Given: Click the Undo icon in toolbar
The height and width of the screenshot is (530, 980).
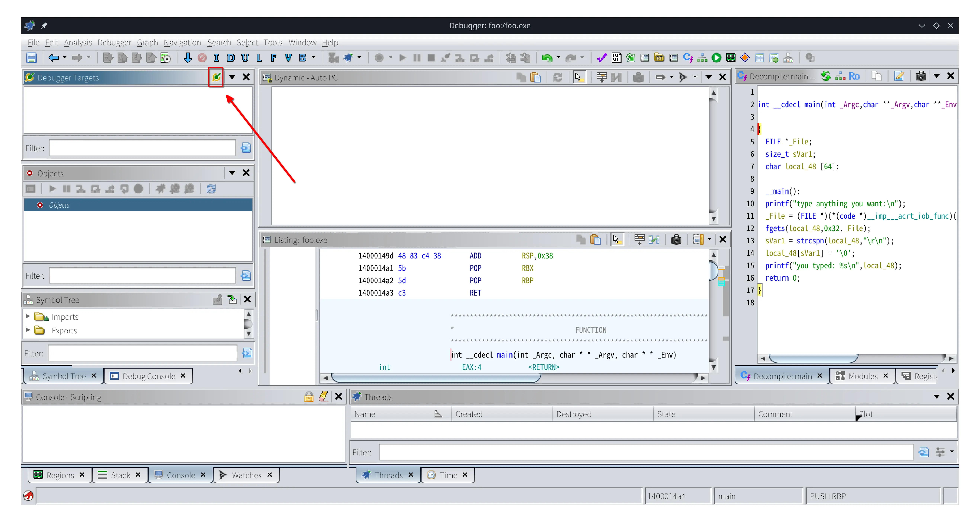Looking at the screenshot, I should 547,58.
